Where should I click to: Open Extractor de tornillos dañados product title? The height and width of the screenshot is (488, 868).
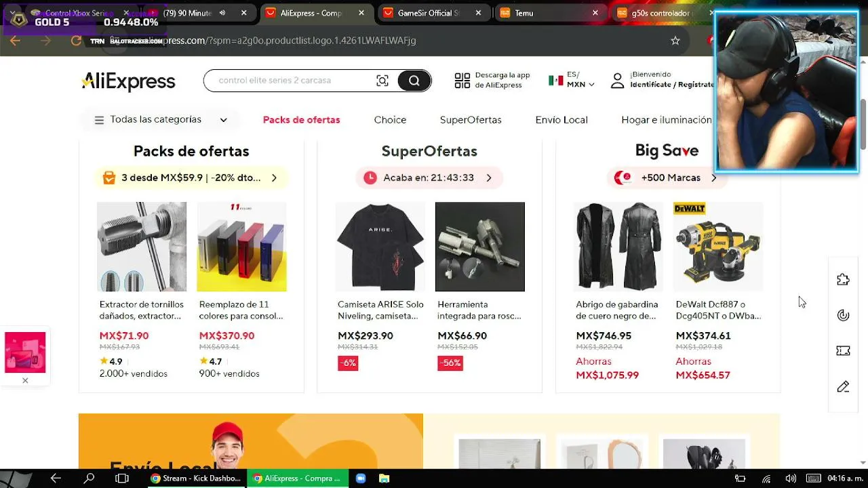tap(142, 310)
